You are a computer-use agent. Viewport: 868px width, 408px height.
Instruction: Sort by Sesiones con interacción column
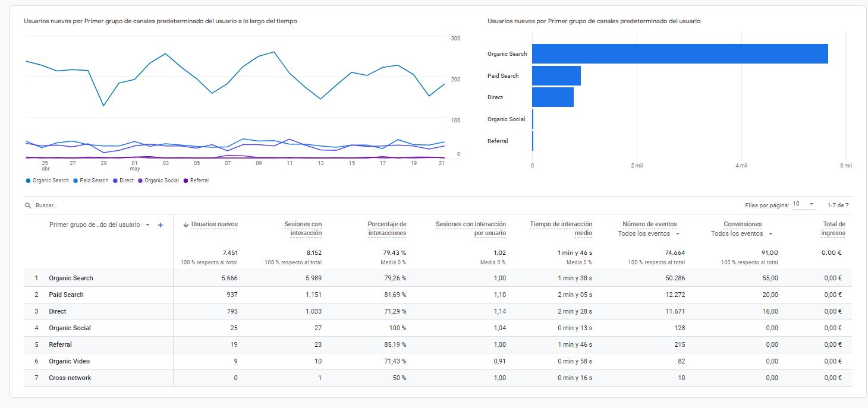pyautogui.click(x=303, y=229)
